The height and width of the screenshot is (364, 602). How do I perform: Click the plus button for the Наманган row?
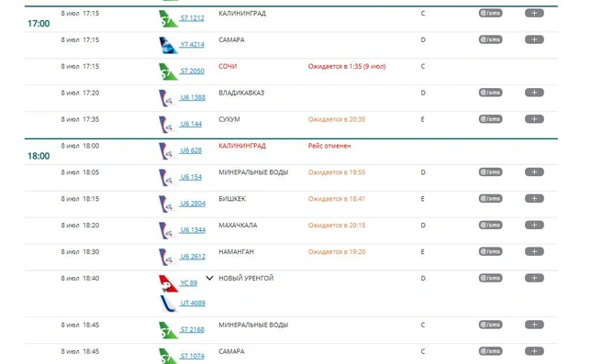[534, 251]
